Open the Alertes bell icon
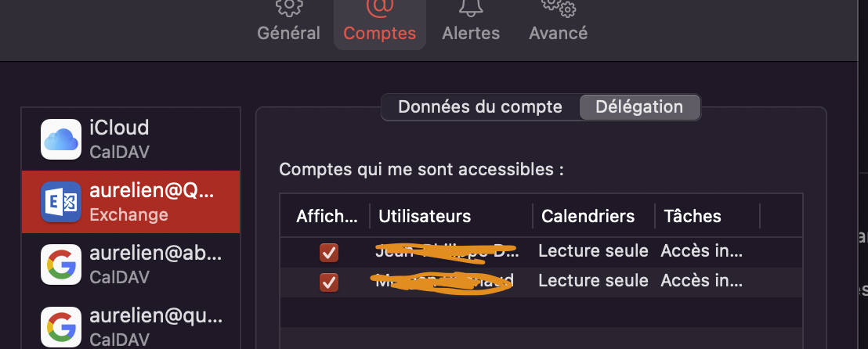The width and height of the screenshot is (868, 349). (x=471, y=7)
